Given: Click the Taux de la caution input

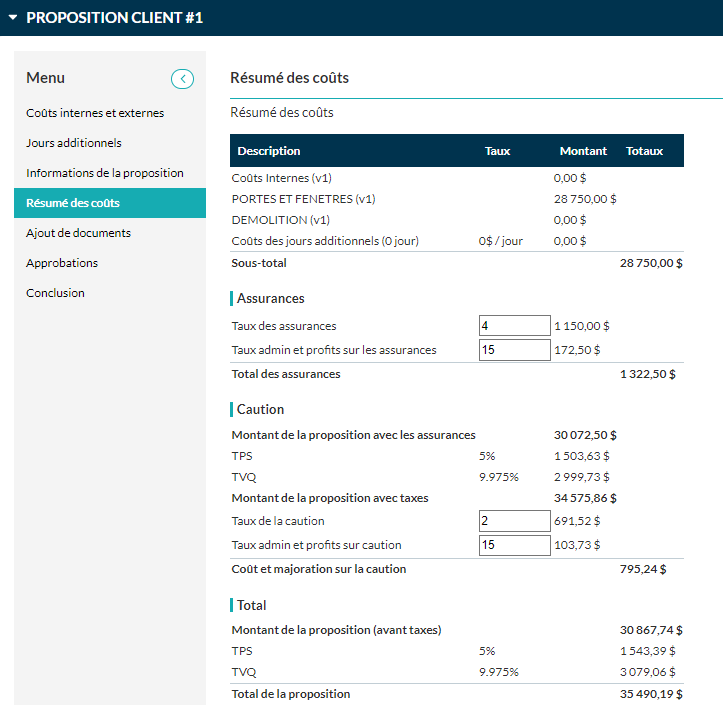Looking at the screenshot, I should pyautogui.click(x=515, y=521).
